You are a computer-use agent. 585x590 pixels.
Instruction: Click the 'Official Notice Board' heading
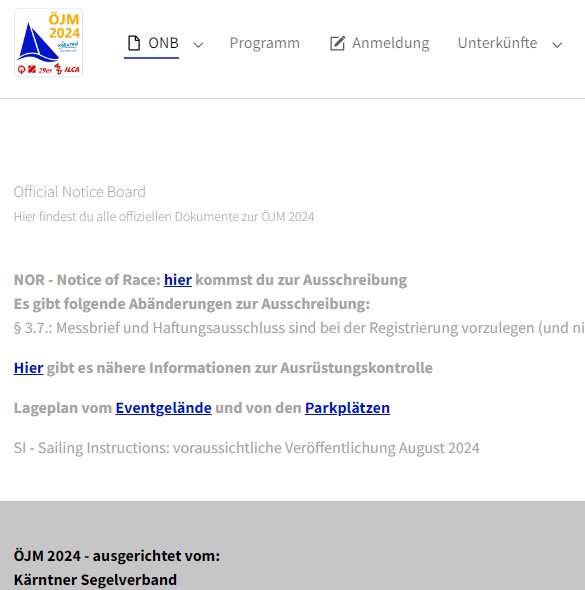[x=80, y=192]
